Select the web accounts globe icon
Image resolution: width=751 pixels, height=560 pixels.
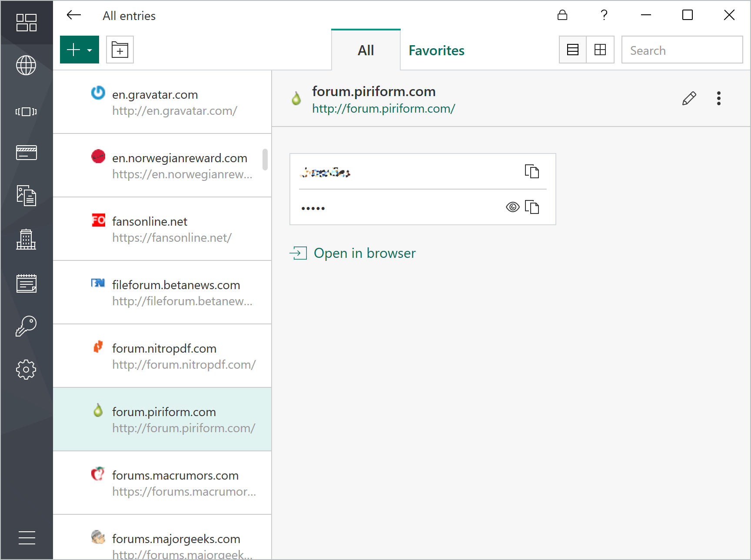click(x=27, y=66)
